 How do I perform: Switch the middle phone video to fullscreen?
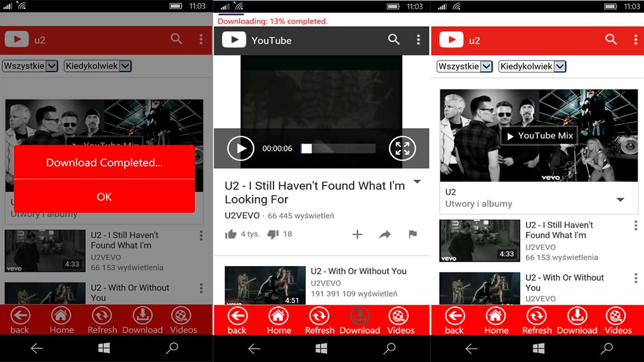coord(402,148)
